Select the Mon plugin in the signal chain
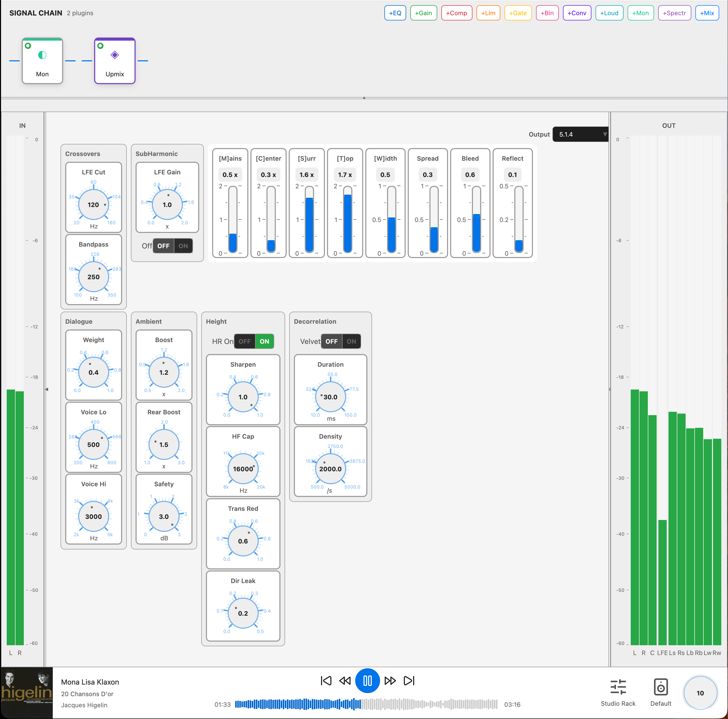Screen dimensions: 728x719 point(42,61)
